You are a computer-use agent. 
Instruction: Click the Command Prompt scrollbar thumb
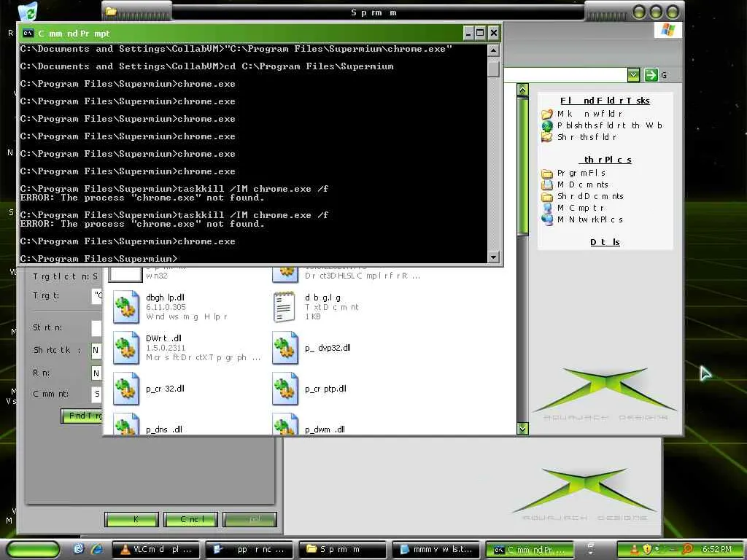[x=494, y=69]
